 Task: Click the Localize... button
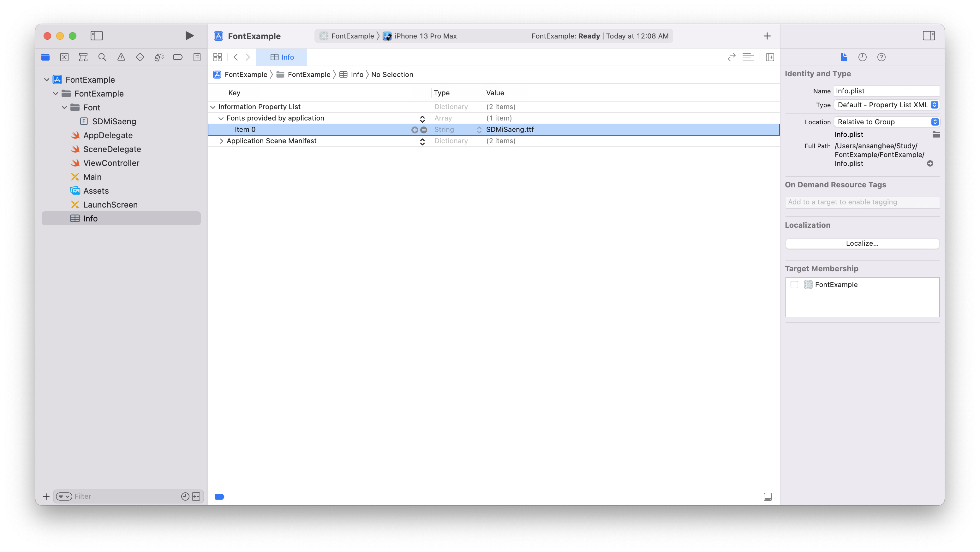(862, 243)
